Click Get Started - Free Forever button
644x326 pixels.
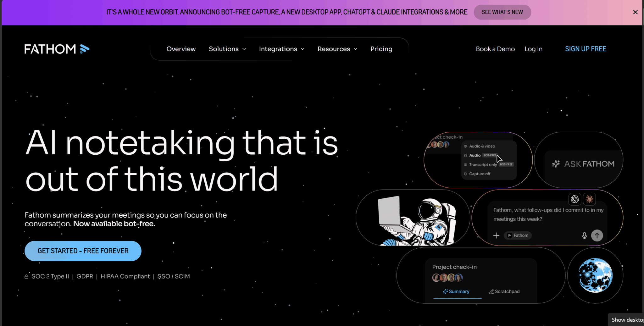(x=83, y=251)
